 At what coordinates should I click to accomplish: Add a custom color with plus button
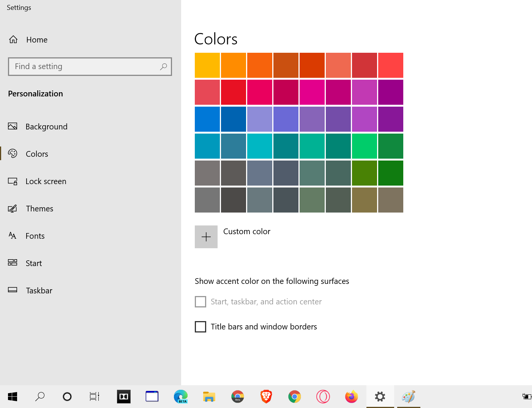pyautogui.click(x=206, y=237)
